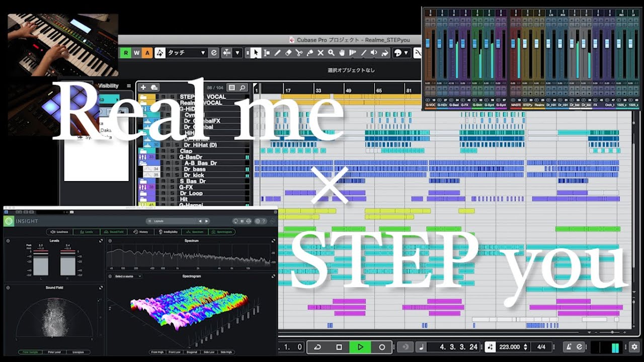Open Insight settings gear icon
This screenshot has width=644, height=362.
pyautogui.click(x=258, y=221)
